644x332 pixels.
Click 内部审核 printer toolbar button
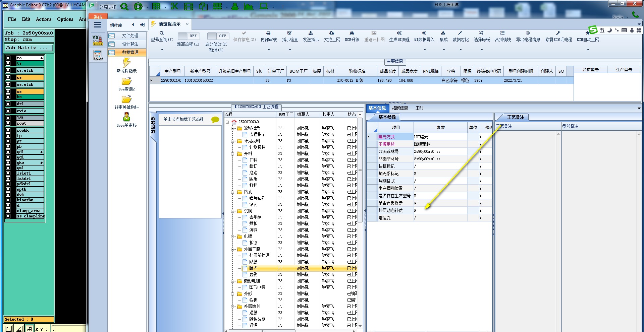269,36
